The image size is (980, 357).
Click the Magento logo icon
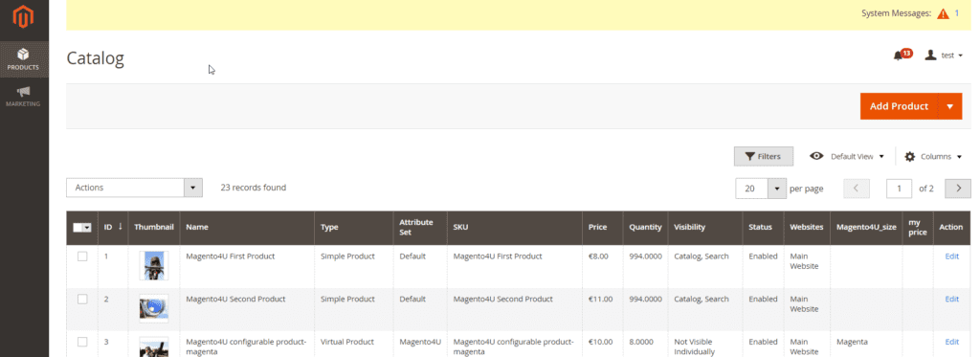(x=23, y=17)
